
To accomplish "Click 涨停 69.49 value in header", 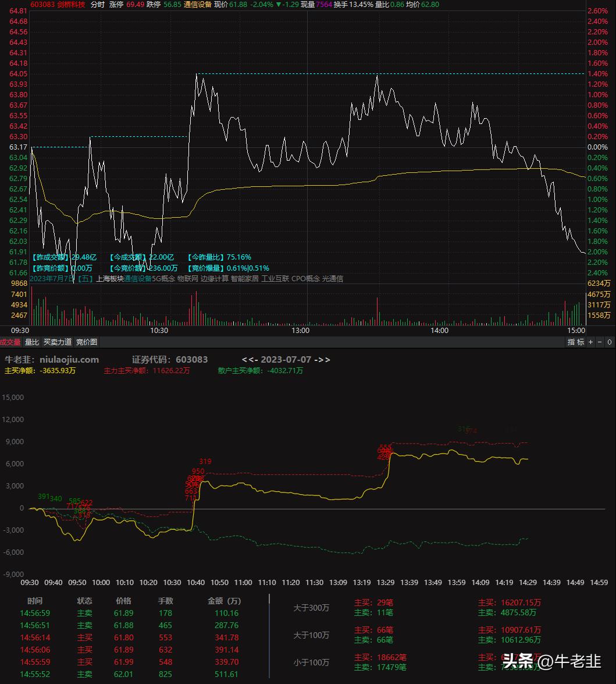I will click(126, 4).
